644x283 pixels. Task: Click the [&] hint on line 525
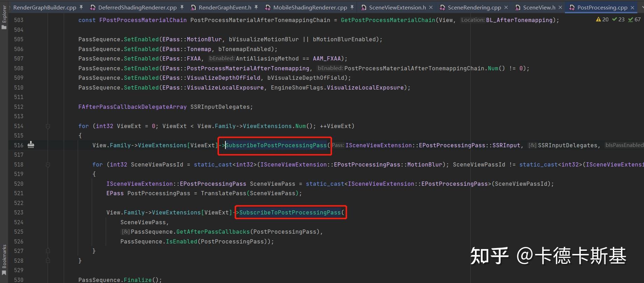click(125, 232)
